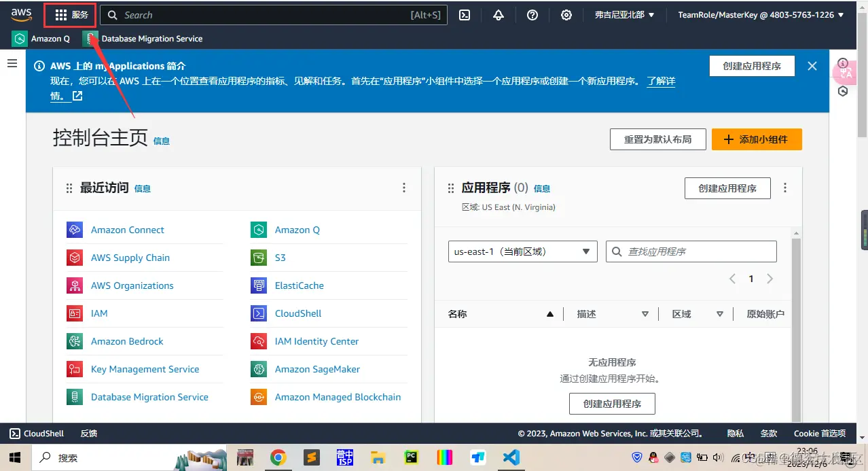Open the Amazon Q favorite shortcut
Viewport: 868px width, 471px height.
pyautogui.click(x=41, y=39)
